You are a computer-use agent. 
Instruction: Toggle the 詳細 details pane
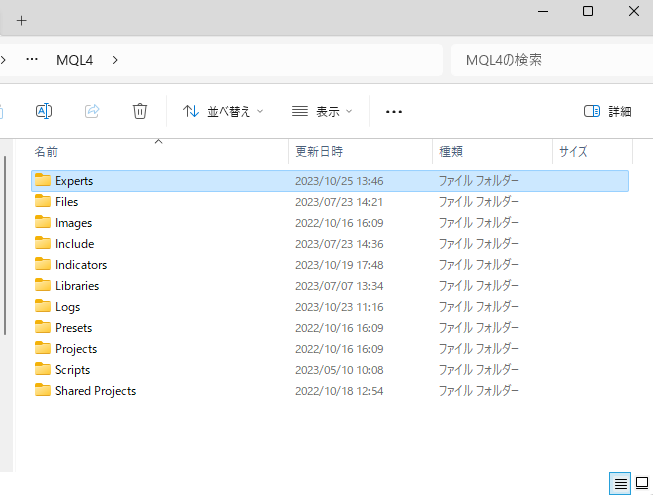pyautogui.click(x=607, y=111)
